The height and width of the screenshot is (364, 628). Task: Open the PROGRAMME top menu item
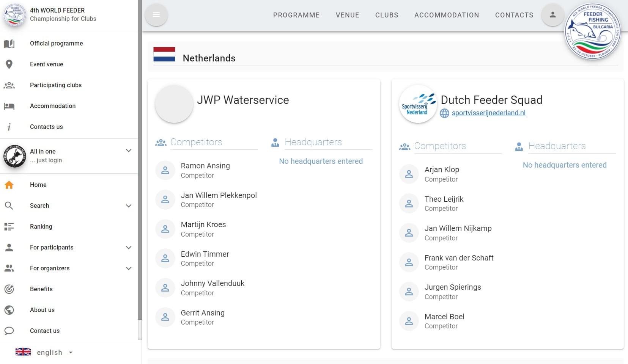296,15
